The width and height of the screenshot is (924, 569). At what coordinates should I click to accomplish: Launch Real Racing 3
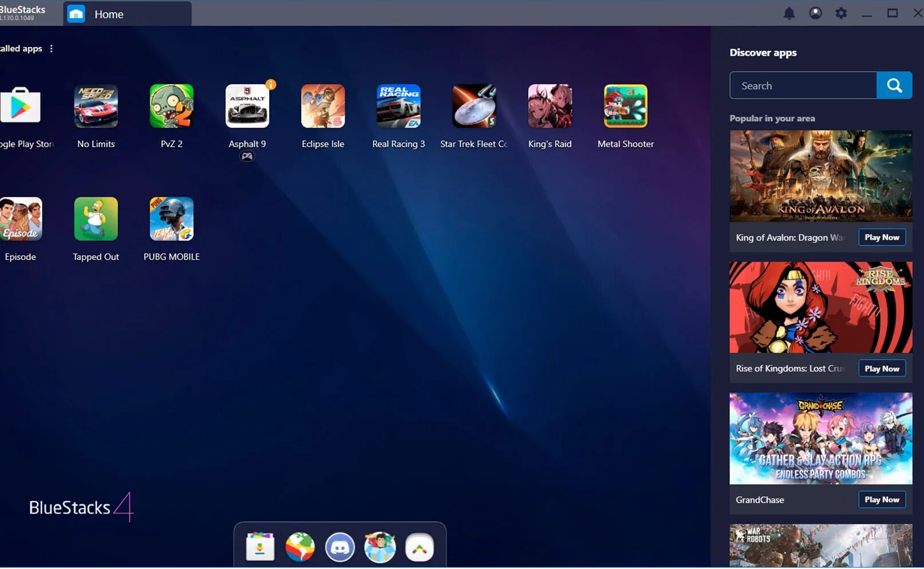pyautogui.click(x=398, y=106)
